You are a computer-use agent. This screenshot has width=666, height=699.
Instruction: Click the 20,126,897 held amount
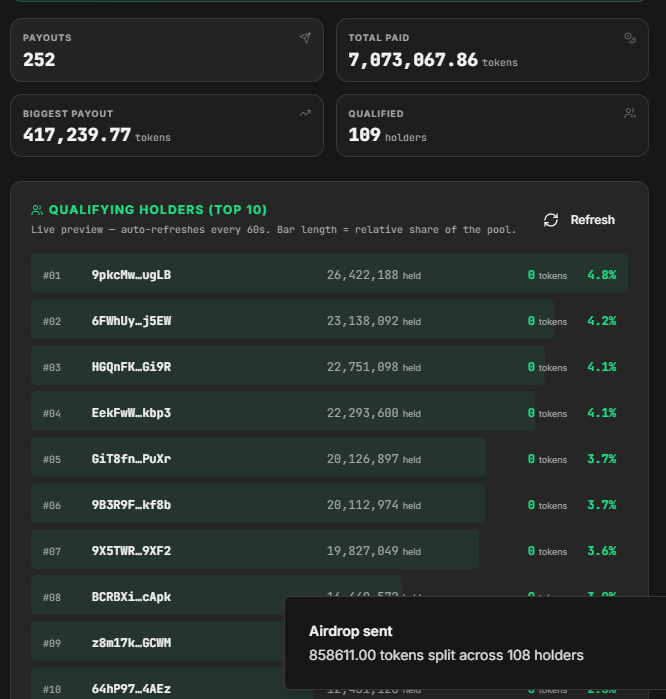[374, 459]
